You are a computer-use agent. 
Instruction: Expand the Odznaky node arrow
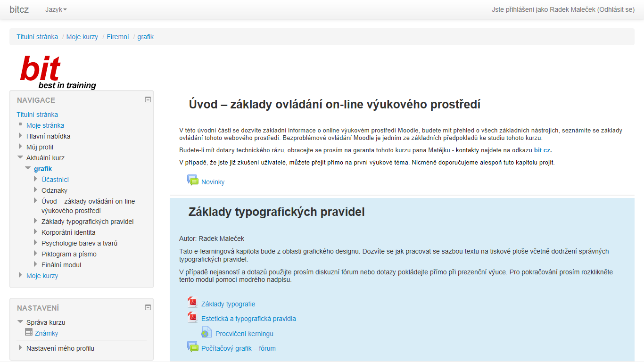(36, 190)
